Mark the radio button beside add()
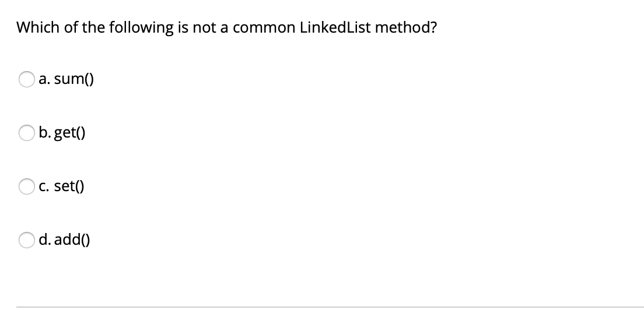The width and height of the screenshot is (644, 310). pyautogui.click(x=26, y=240)
